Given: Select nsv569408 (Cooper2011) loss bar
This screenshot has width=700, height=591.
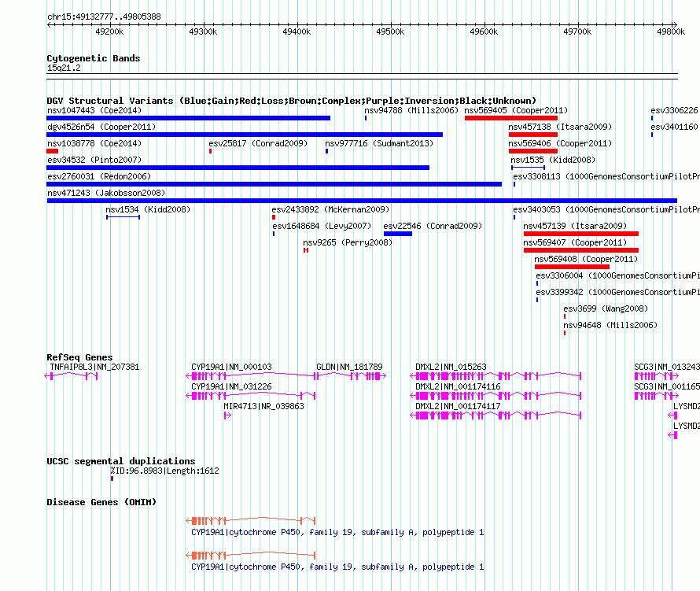Looking at the screenshot, I should 573,267.
